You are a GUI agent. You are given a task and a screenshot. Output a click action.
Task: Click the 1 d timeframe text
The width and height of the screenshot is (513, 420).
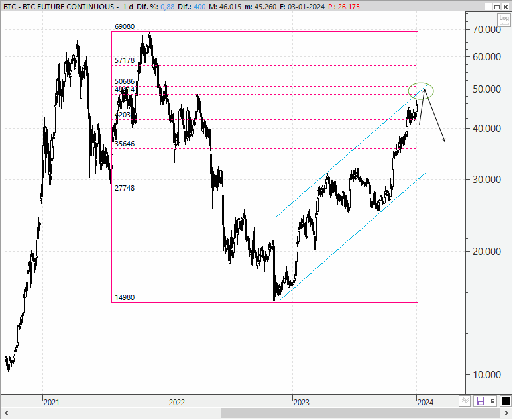(x=128, y=7)
